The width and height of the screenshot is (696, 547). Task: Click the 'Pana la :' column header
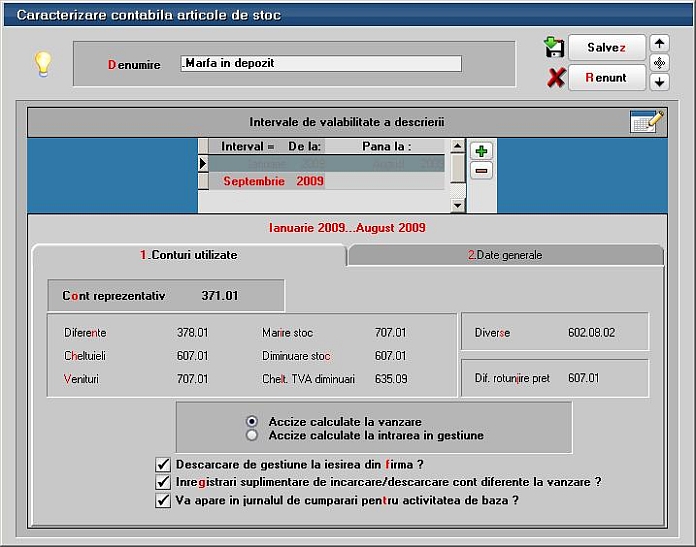coord(386,146)
